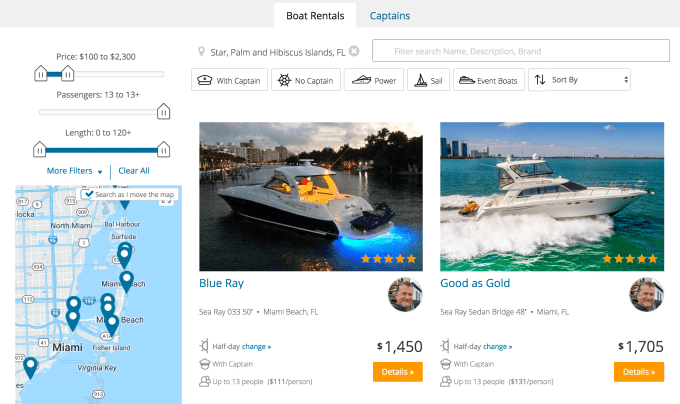The image size is (680, 404).
Task: Click the $1,450 price of Blue Ray
Action: (x=399, y=346)
